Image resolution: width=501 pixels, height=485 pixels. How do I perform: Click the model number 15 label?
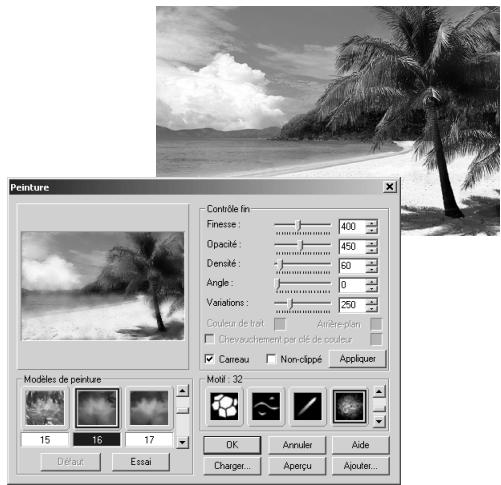click(x=45, y=440)
